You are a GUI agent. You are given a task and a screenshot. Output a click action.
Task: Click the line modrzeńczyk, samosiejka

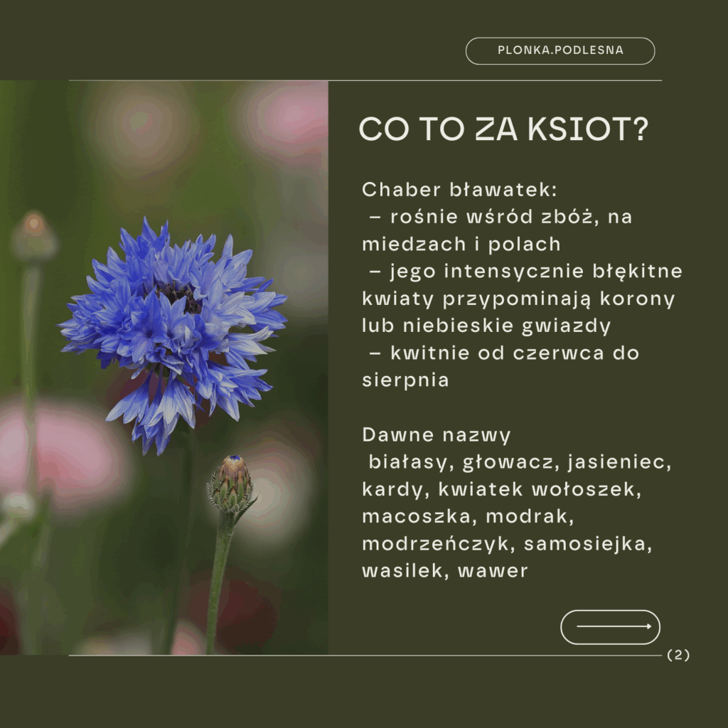506,544
